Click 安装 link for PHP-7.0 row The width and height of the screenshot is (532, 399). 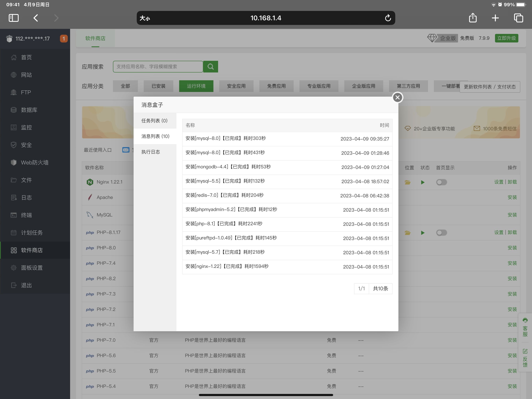512,340
